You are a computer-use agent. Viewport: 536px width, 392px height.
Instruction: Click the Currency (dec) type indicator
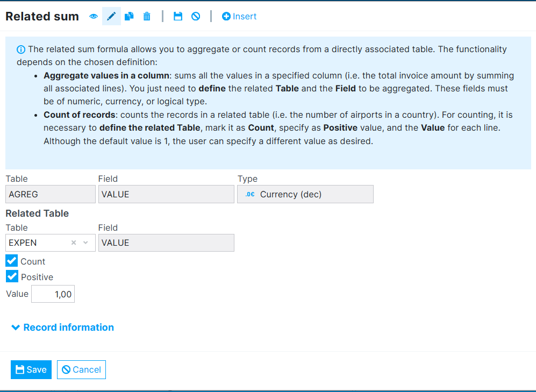coord(305,194)
